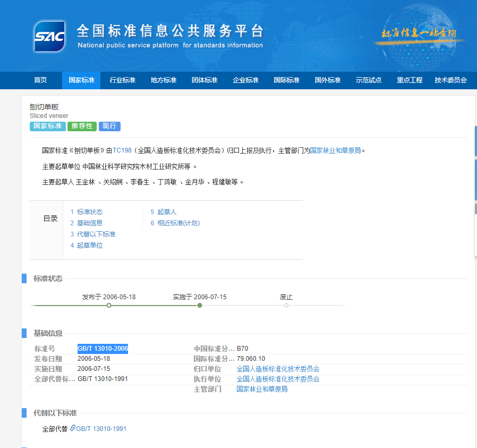Open 国家林业和草原局 link in the summary
This screenshot has width=477, height=448.
point(335,150)
